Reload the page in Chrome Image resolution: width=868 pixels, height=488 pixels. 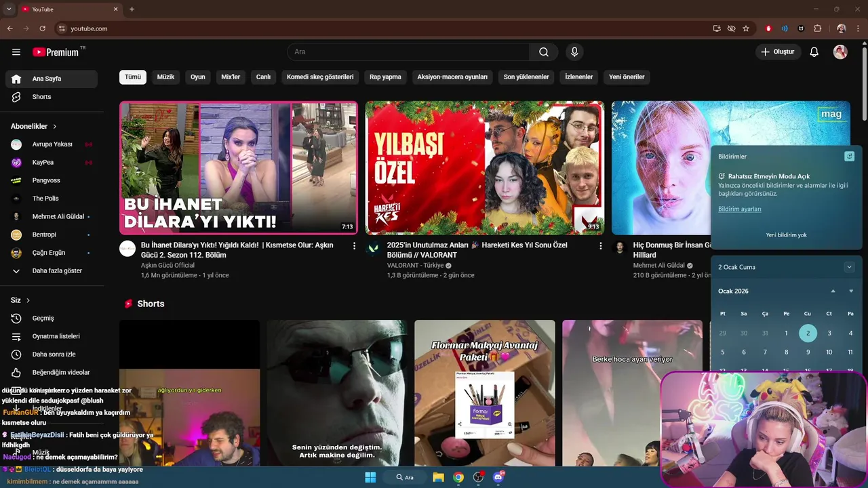[x=42, y=28]
